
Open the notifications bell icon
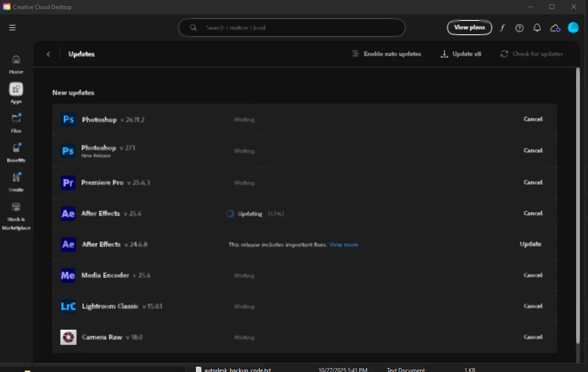point(537,28)
